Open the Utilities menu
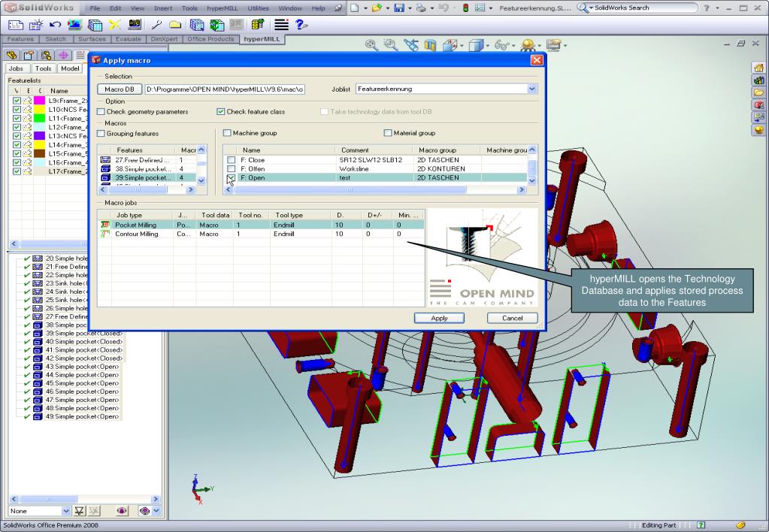This screenshot has height=532, width=769. pyautogui.click(x=258, y=8)
